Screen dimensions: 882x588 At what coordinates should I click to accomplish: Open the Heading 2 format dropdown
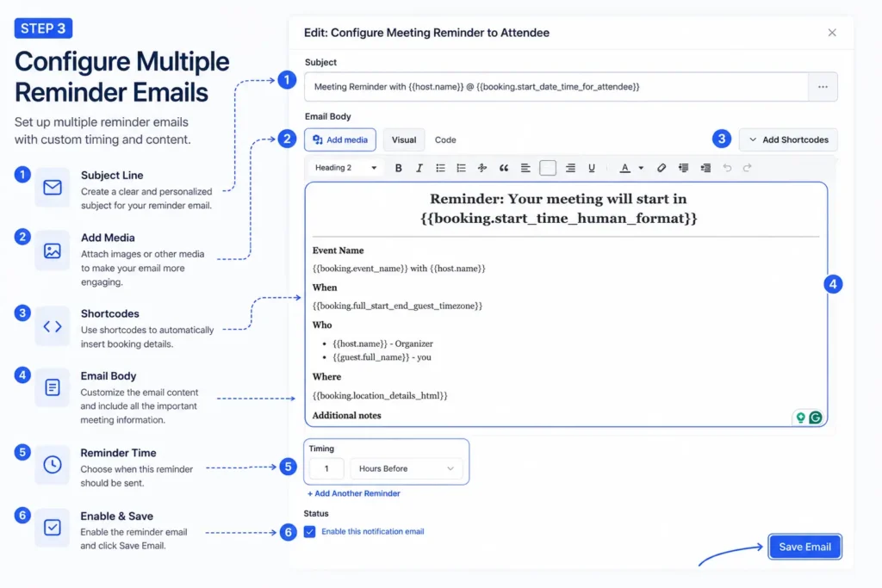tap(345, 168)
